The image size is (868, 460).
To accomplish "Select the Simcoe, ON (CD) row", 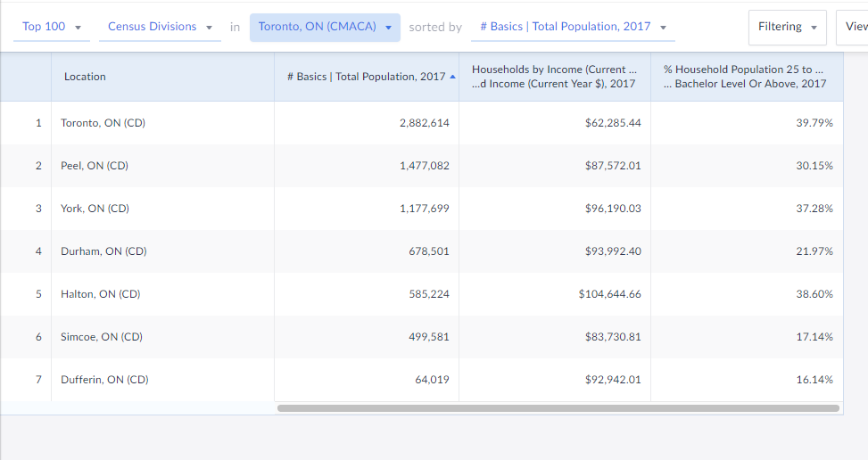I will tap(101, 337).
